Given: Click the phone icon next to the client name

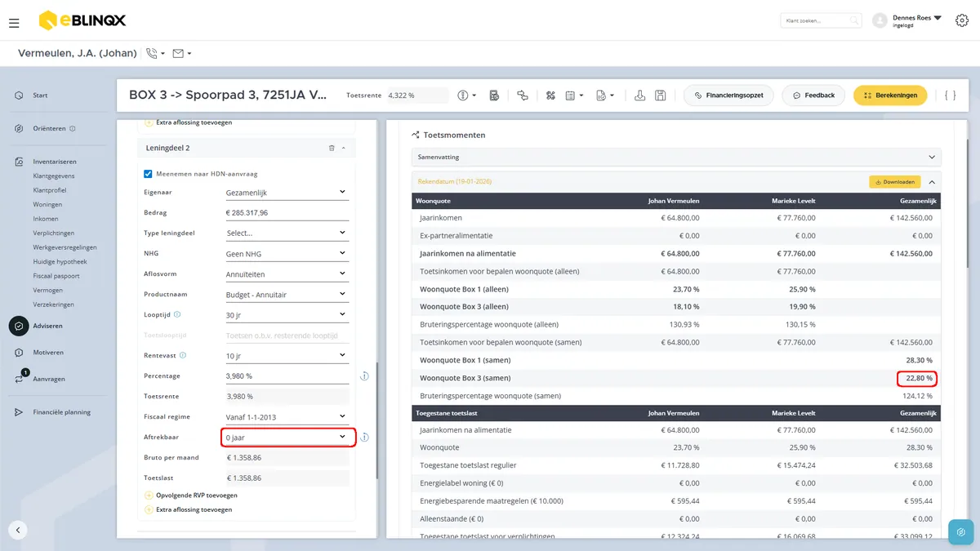Looking at the screenshot, I should pos(152,54).
